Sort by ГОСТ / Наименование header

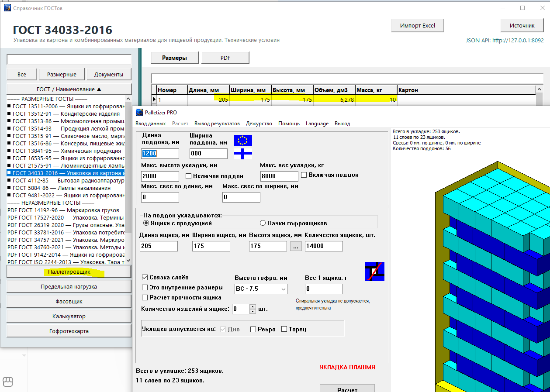69,89
